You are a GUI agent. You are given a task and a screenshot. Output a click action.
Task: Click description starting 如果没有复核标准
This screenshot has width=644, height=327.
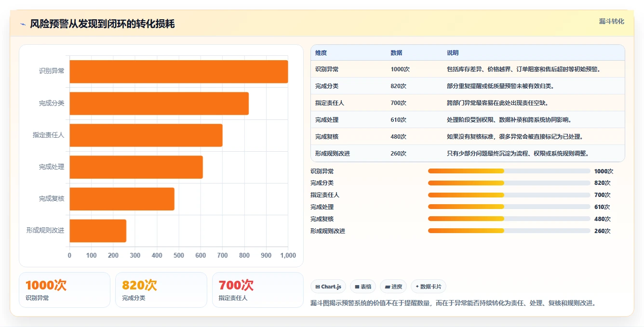pos(515,137)
